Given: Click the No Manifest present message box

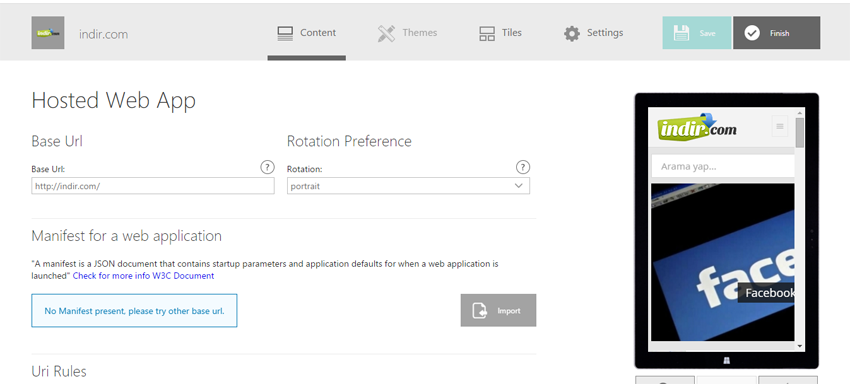Looking at the screenshot, I should [x=134, y=311].
